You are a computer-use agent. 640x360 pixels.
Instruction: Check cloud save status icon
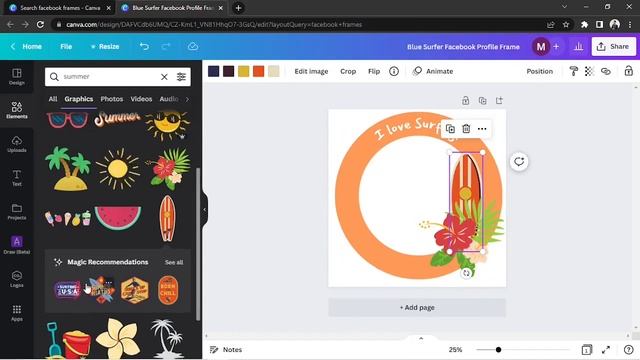click(x=193, y=47)
